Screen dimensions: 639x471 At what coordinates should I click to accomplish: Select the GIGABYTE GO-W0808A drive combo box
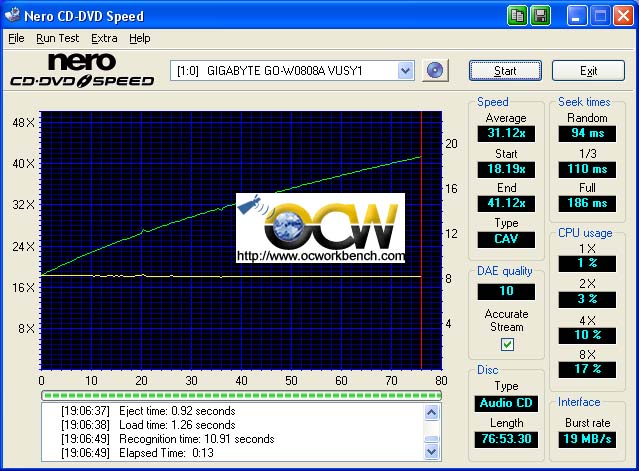point(292,71)
